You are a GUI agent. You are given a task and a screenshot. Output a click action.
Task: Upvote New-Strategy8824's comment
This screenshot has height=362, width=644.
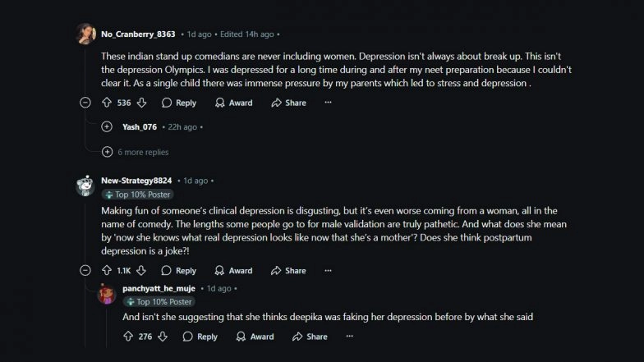[107, 270]
